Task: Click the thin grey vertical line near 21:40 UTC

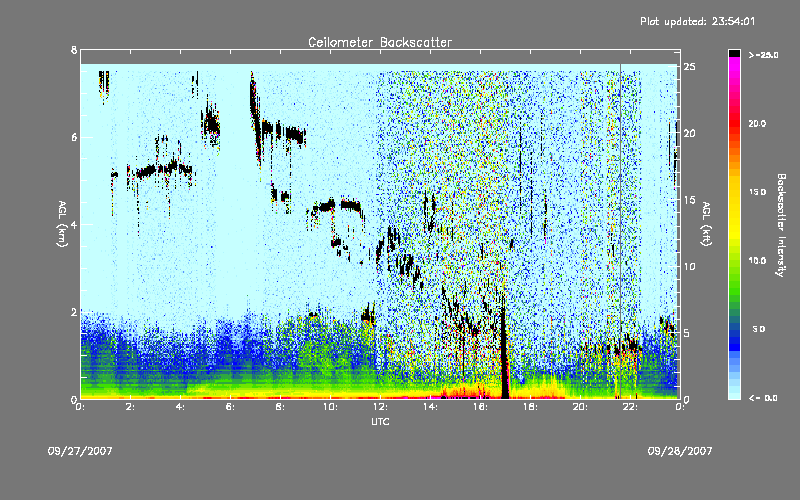Action: coord(620,231)
